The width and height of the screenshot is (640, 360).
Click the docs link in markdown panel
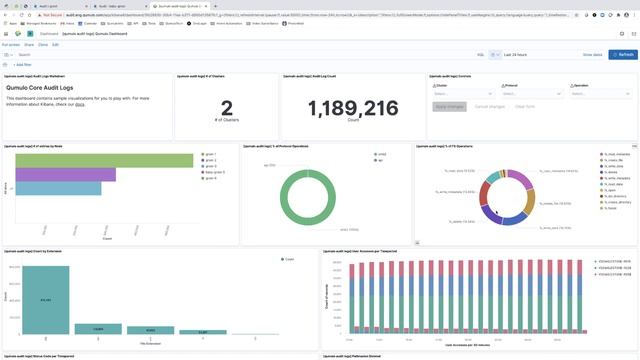pos(80,104)
